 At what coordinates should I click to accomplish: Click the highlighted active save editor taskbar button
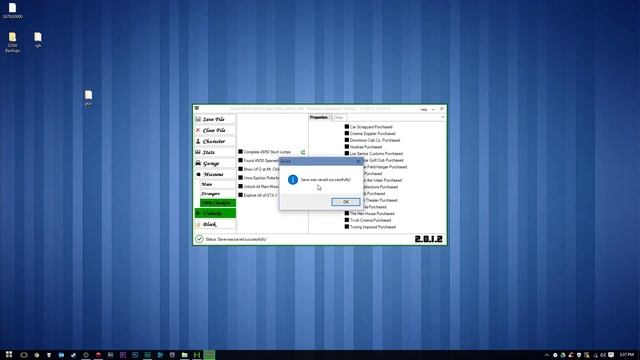(x=209, y=355)
